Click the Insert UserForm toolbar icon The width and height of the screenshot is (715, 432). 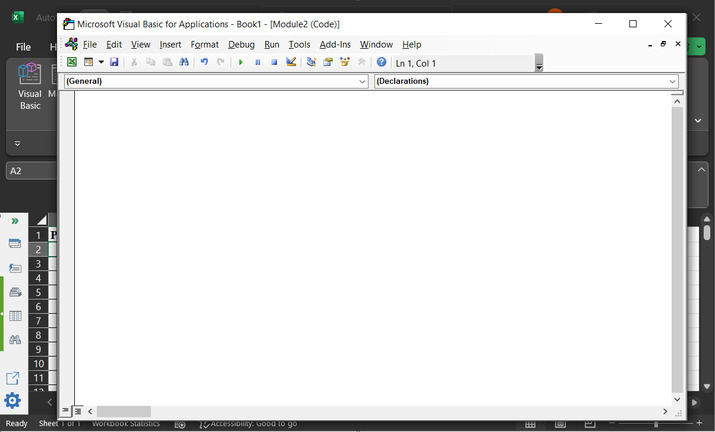tap(88, 62)
